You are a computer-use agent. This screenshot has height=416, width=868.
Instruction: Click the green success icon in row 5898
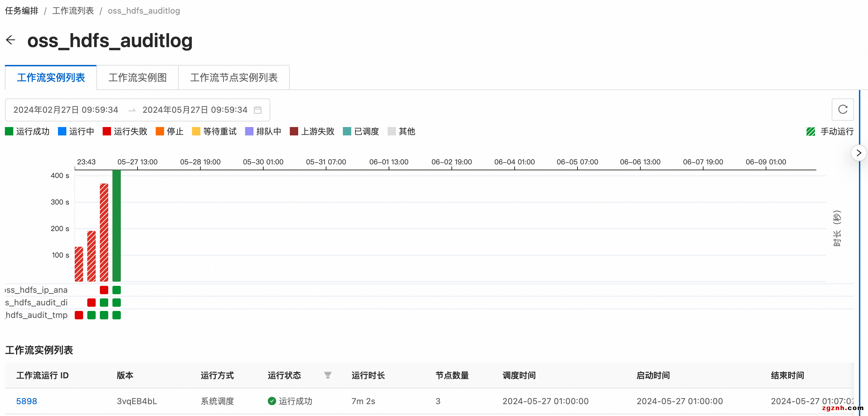[x=272, y=401]
